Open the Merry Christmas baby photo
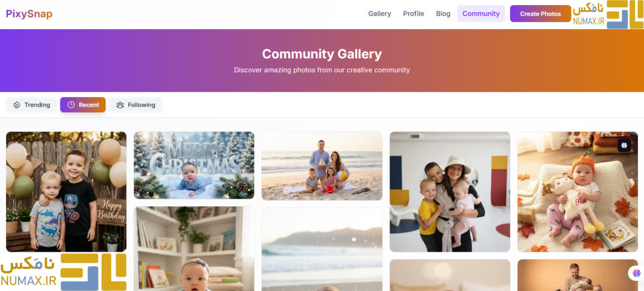Image resolution: width=644 pixels, height=291 pixels. tap(194, 165)
